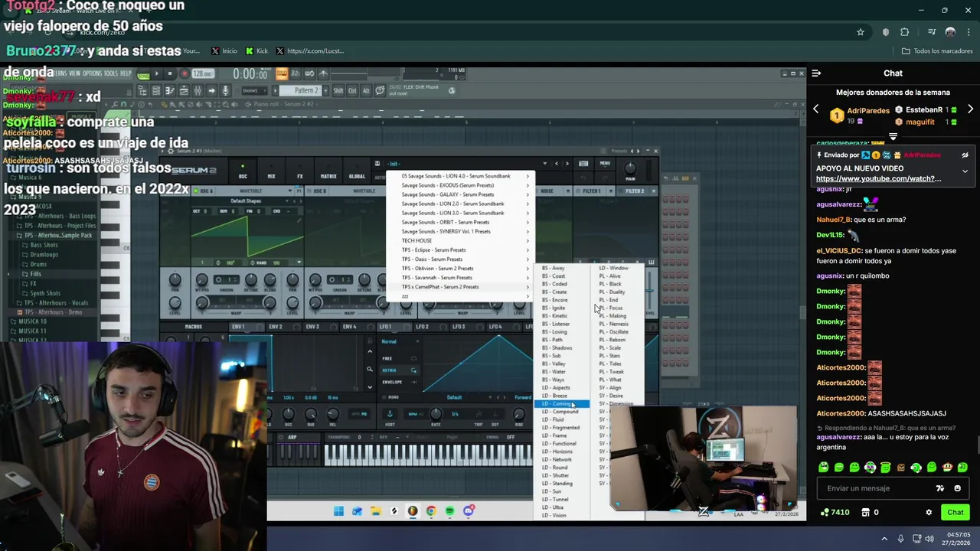The height and width of the screenshot is (551, 980).
Task: Open the emoji picker in chat input
Action: 957,488
